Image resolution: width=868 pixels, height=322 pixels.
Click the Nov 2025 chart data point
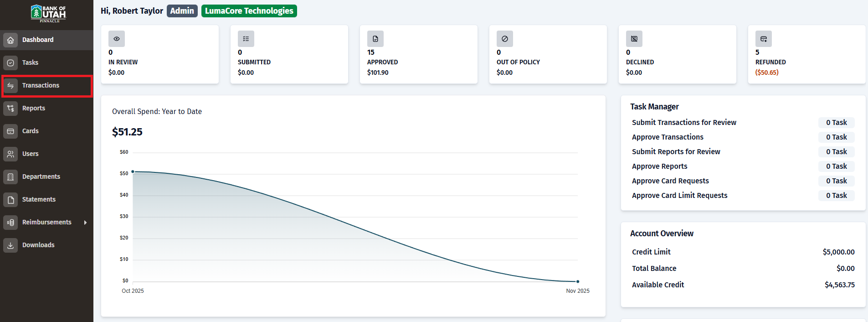click(578, 281)
